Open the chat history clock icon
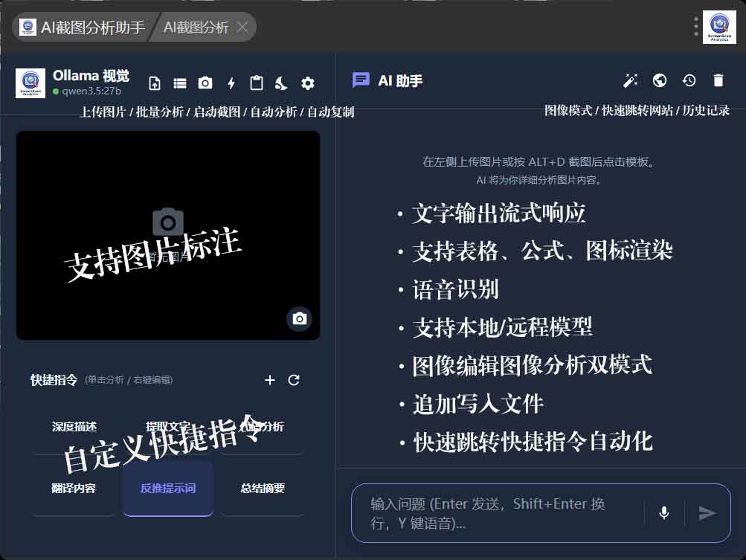This screenshot has height=560, width=746. (x=689, y=80)
